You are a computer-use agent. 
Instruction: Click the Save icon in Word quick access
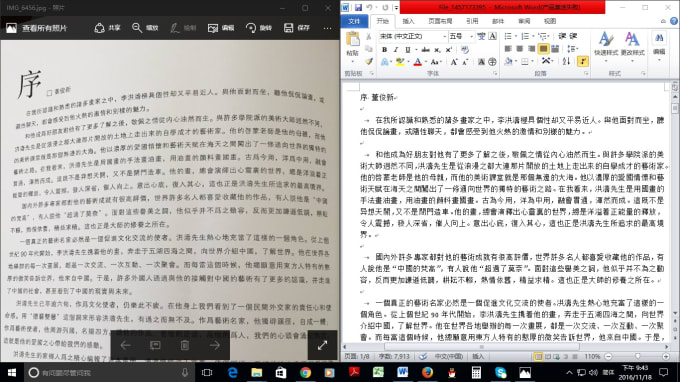click(358, 7)
